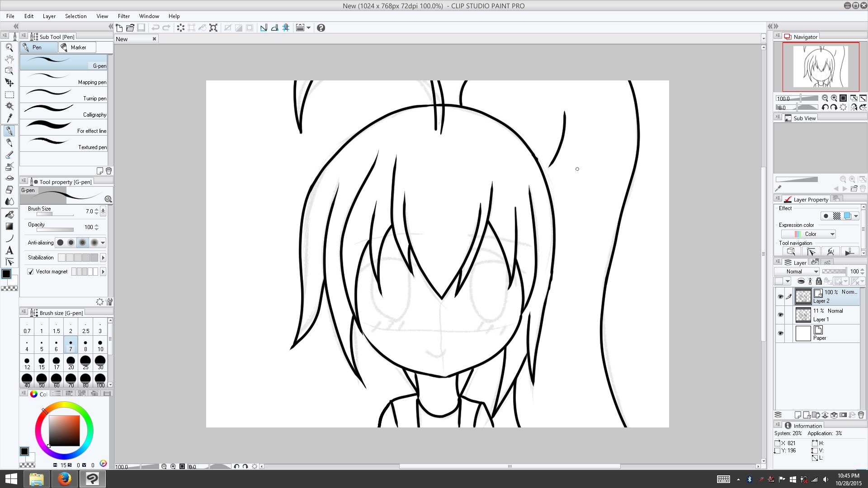Open the Normal blending mode dropdown
The height and width of the screenshot is (488, 868).
[x=797, y=272]
